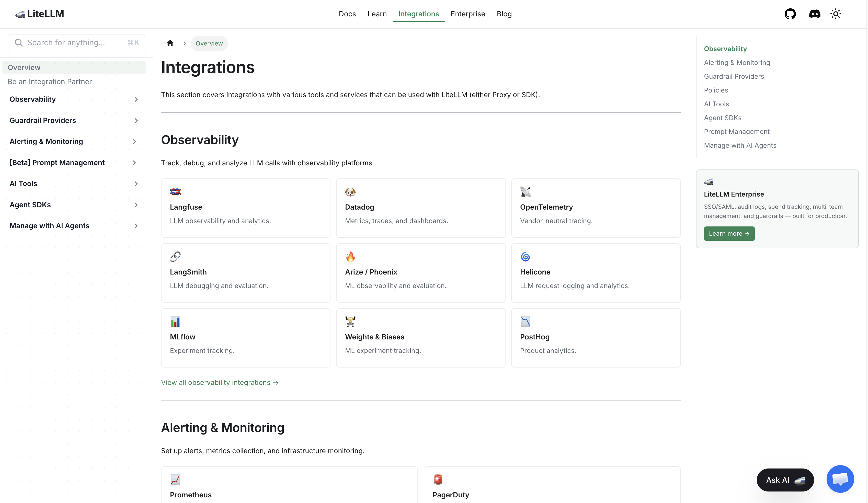The image size is (868, 503).
Task: Open the Prometheus card title
Action: pos(190,495)
